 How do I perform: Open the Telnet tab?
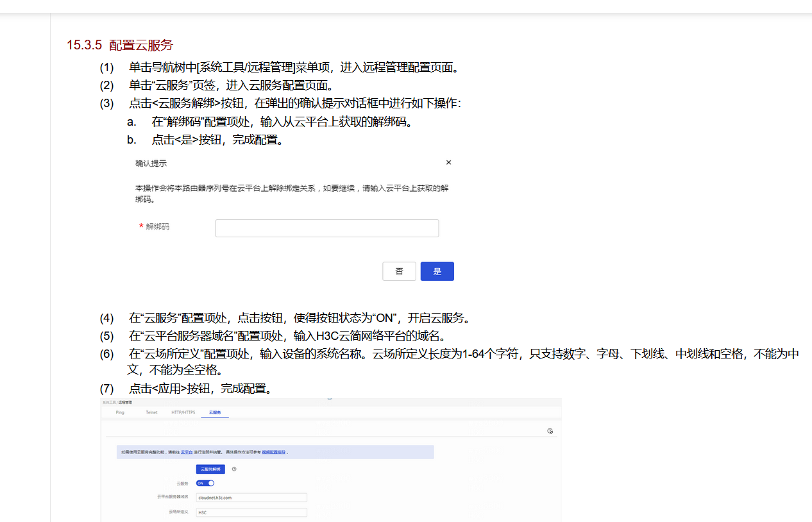click(x=151, y=412)
